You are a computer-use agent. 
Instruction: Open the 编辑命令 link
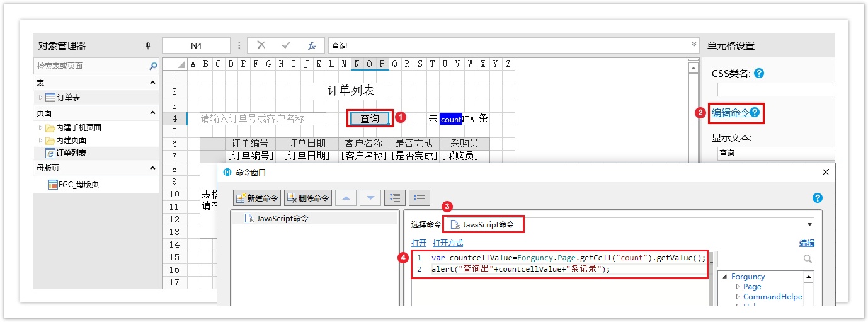point(730,113)
